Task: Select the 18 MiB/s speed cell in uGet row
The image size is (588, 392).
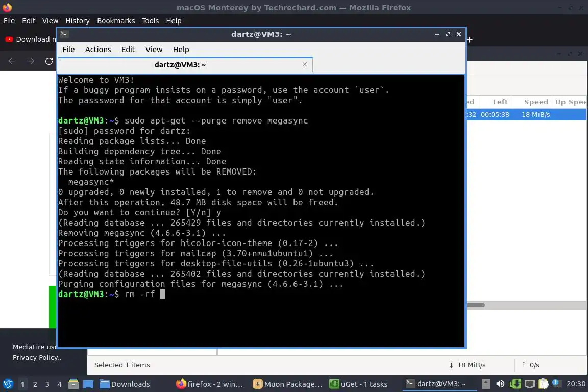Action: (535, 115)
